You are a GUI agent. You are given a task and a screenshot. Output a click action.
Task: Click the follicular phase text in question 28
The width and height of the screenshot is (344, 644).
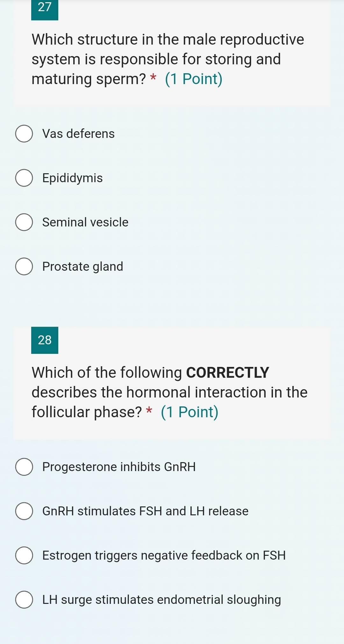point(86,411)
